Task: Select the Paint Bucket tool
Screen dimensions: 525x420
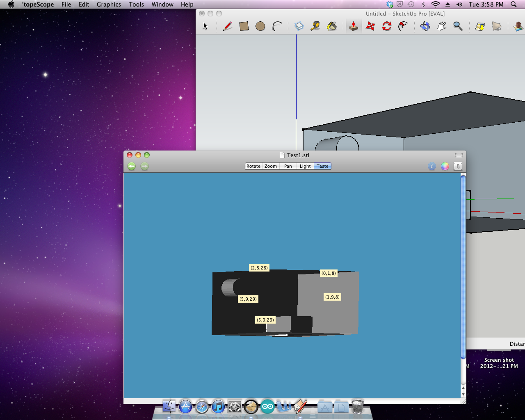Action: [332, 26]
